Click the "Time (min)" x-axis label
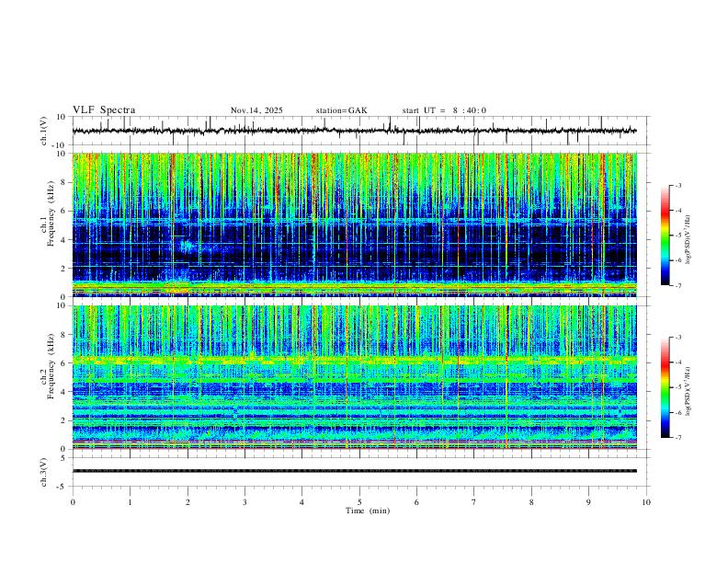The height and width of the screenshot is (563, 728). point(368,511)
